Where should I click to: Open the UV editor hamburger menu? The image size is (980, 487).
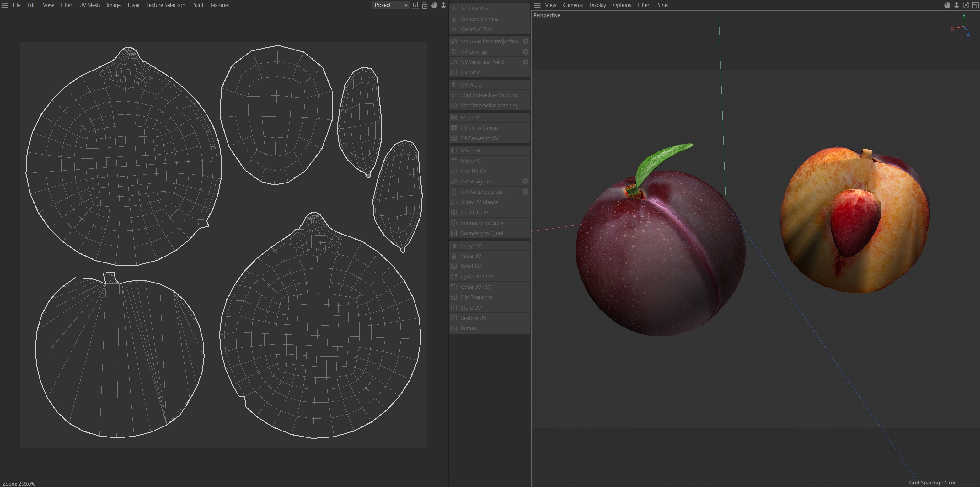coord(5,5)
